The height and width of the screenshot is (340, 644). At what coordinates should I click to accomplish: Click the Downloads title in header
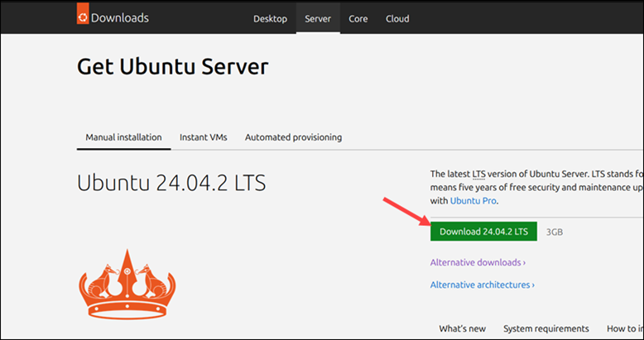(120, 18)
